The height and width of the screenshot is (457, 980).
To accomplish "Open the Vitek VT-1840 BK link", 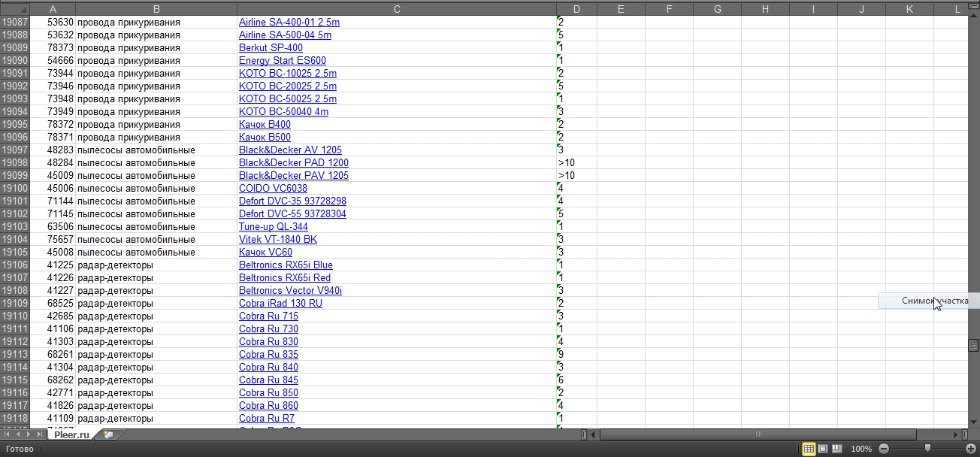I will (278, 240).
